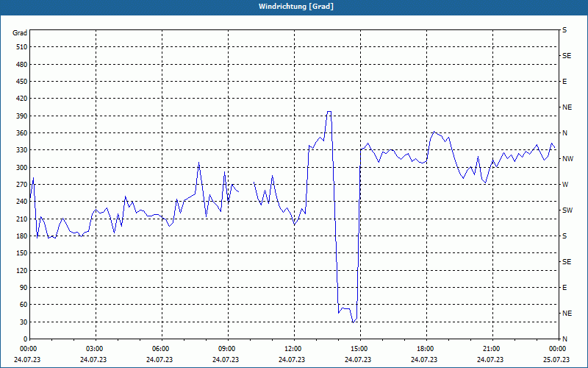Click the 240 degree axis label
This screenshot has width=588, height=368.
tap(21, 202)
